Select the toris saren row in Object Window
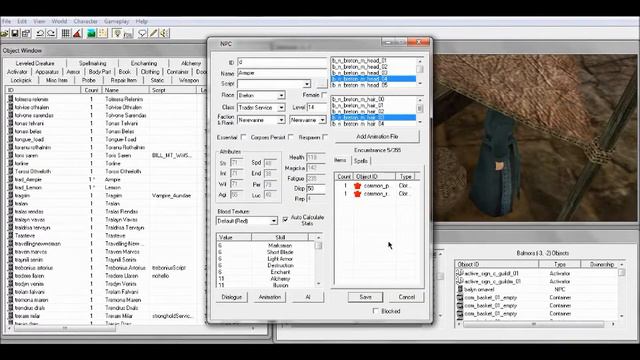The height and width of the screenshot is (360, 640). pos(106,156)
